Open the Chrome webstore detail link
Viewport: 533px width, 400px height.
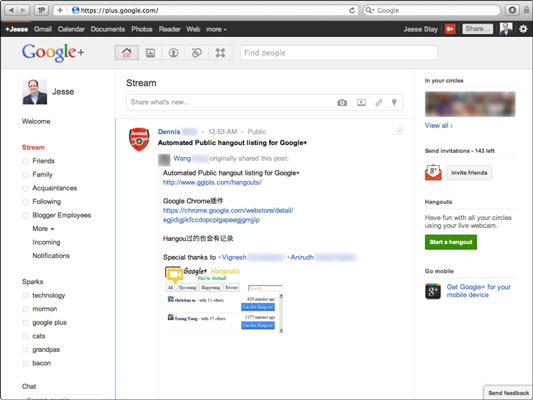point(228,215)
